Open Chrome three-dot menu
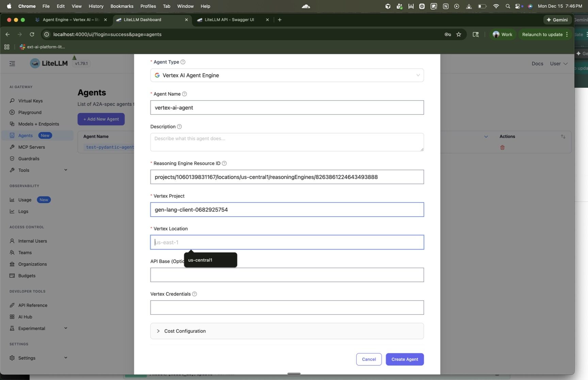This screenshot has width=588, height=380. click(567, 34)
